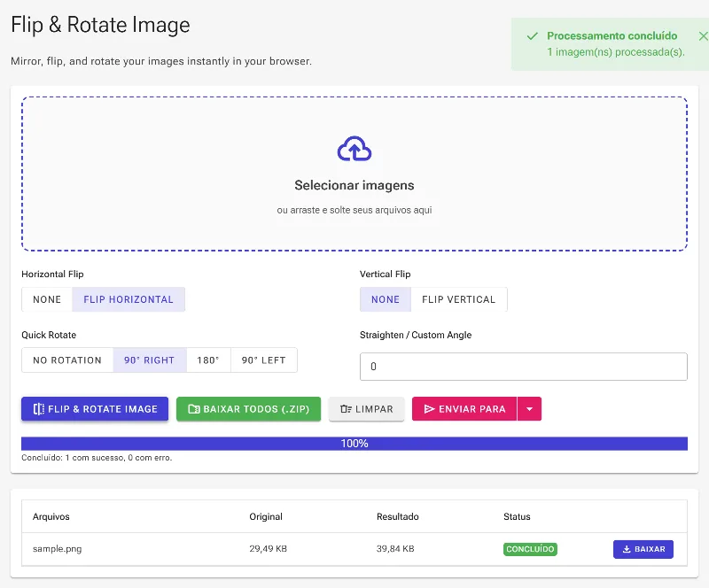Click the cloud upload icon
709x588 pixels.
click(354, 149)
